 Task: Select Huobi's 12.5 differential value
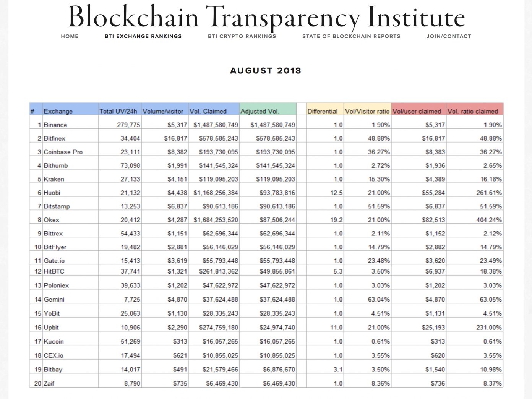click(336, 193)
